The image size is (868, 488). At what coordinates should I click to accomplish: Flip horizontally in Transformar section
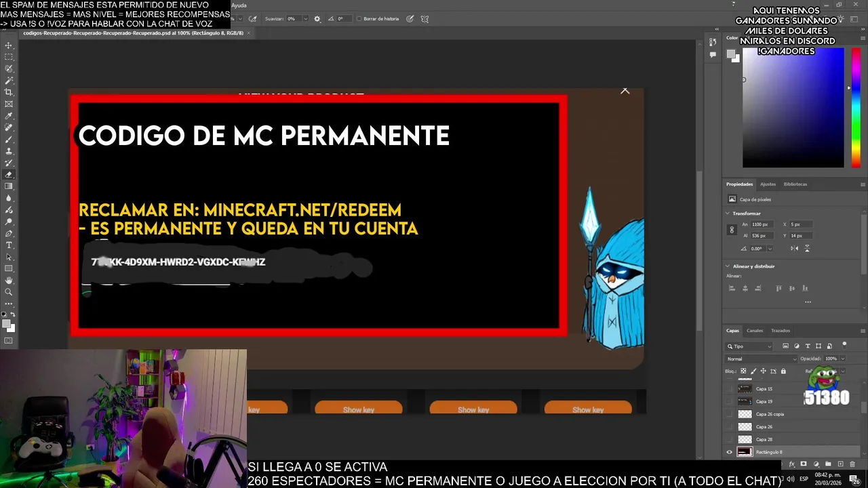[794, 248]
